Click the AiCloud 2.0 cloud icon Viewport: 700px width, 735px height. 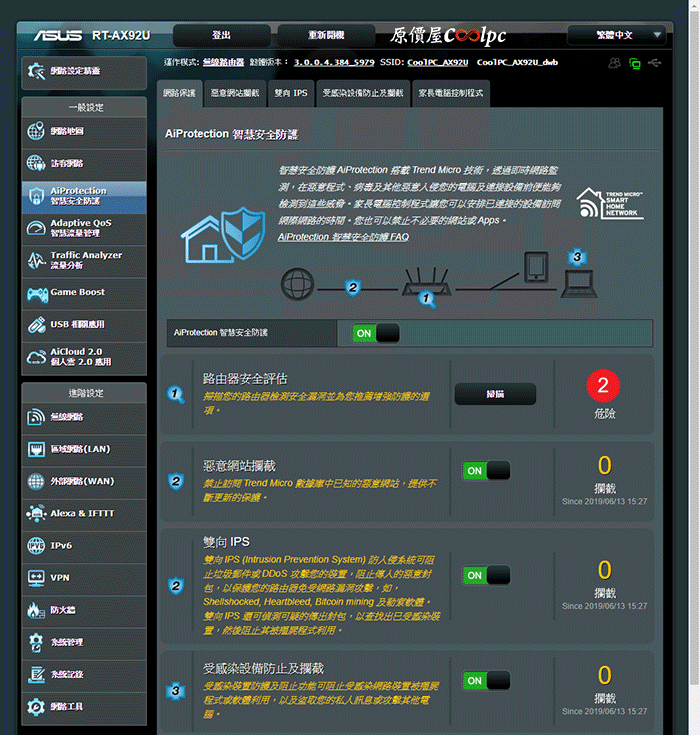point(36,357)
